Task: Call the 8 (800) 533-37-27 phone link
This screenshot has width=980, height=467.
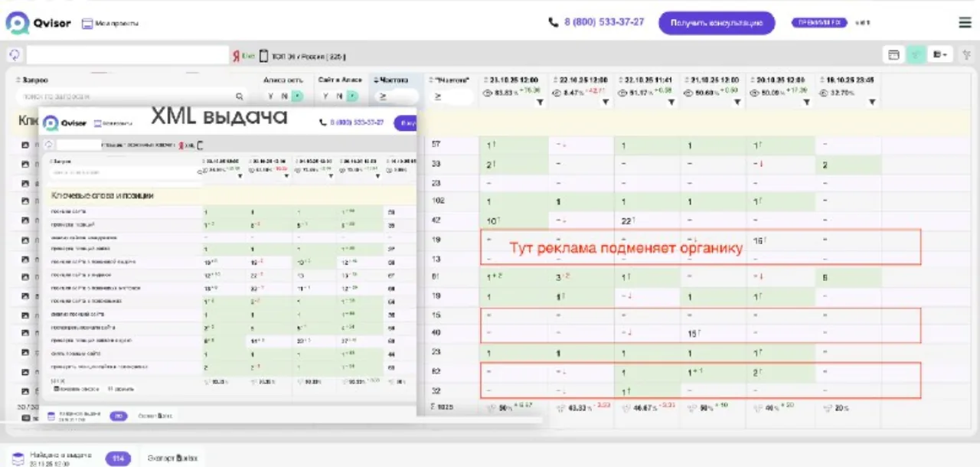Action: pos(604,22)
